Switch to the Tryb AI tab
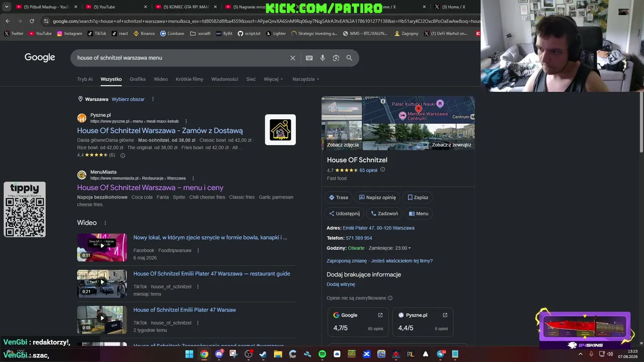 coord(85,79)
